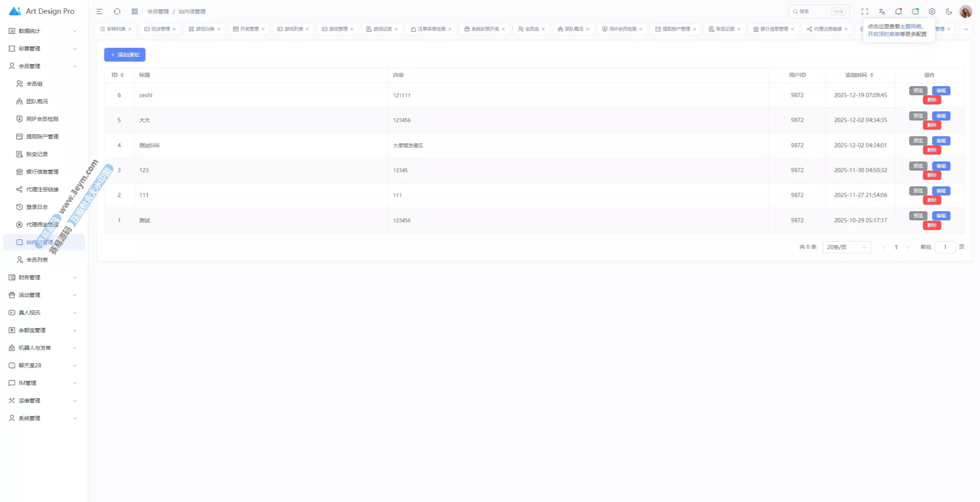Click the 添加通知 button
980x502 pixels.
(125, 55)
